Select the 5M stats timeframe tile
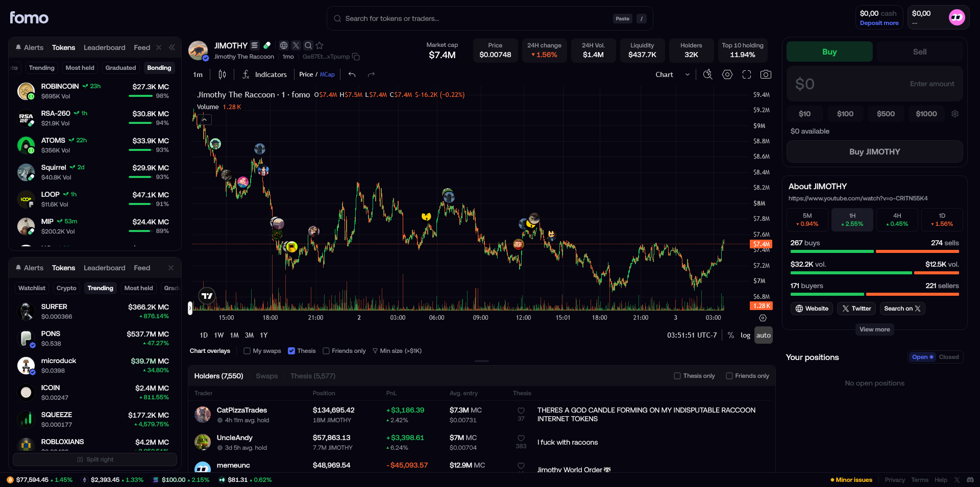 click(x=807, y=220)
